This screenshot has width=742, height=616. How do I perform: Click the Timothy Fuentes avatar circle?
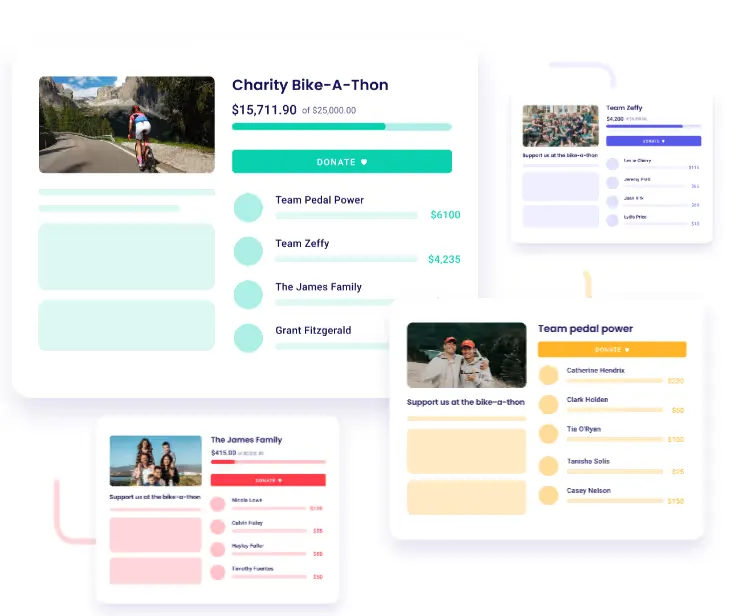tap(218, 572)
